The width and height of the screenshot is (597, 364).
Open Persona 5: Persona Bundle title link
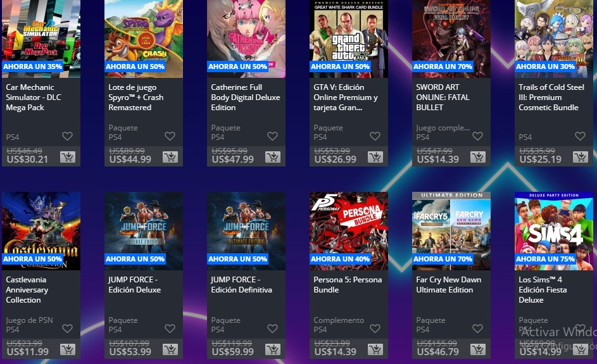pyautogui.click(x=348, y=284)
